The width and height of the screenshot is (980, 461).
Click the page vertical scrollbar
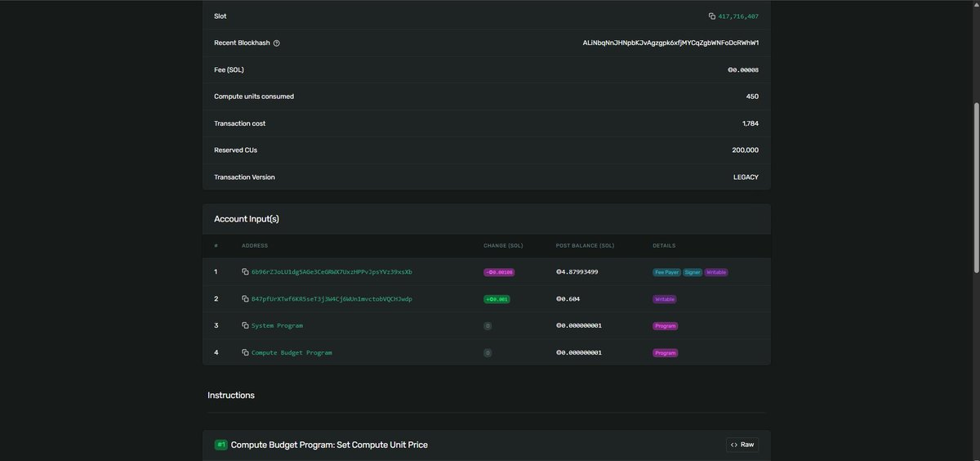976,188
